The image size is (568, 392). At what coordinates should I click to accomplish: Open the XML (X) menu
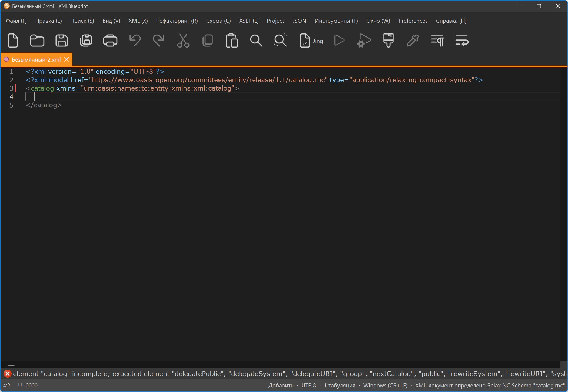pos(138,21)
